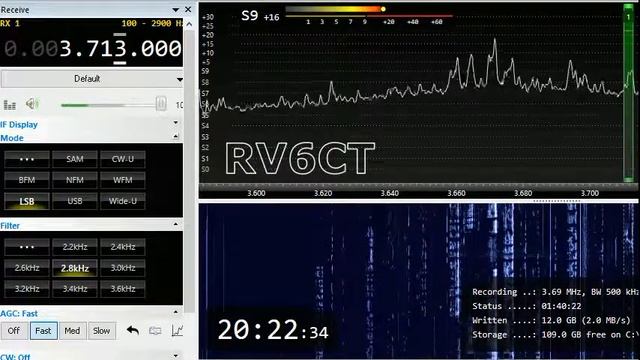Click the undo arrow icon beside AGC Slow
This screenshot has height=360, width=640.
[133, 330]
